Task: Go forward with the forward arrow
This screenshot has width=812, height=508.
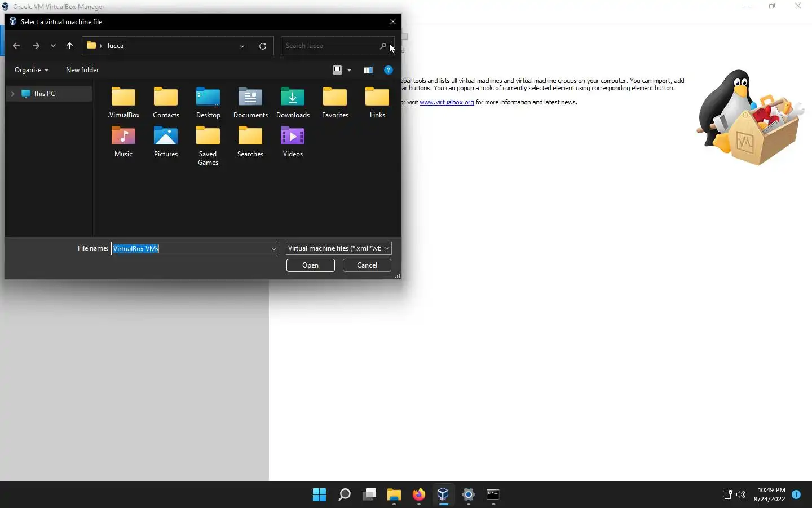Action: pos(36,46)
